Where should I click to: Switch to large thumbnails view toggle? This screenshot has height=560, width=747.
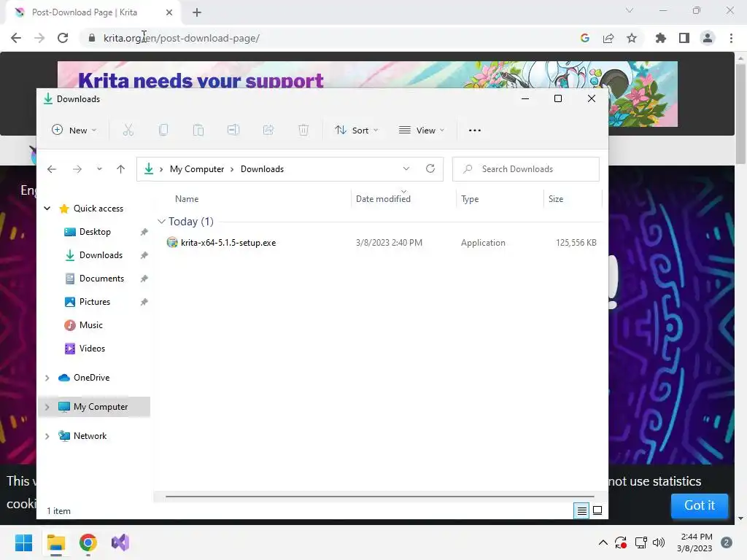click(x=597, y=511)
